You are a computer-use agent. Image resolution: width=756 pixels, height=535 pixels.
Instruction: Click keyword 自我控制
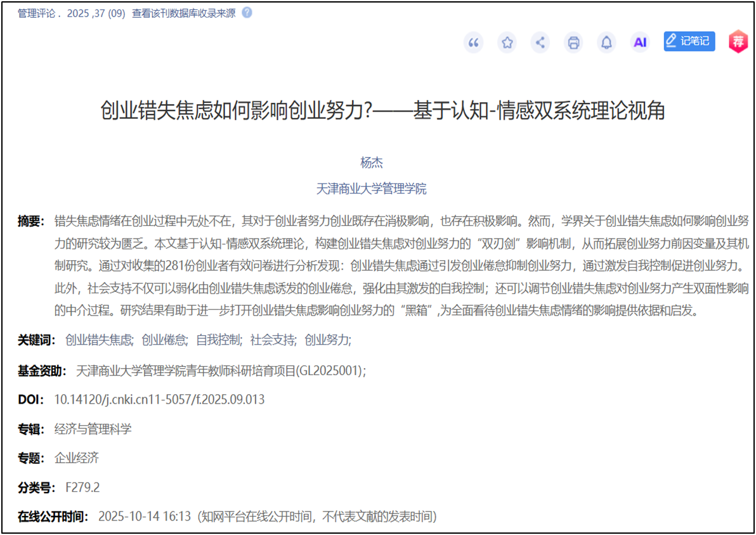point(218,340)
